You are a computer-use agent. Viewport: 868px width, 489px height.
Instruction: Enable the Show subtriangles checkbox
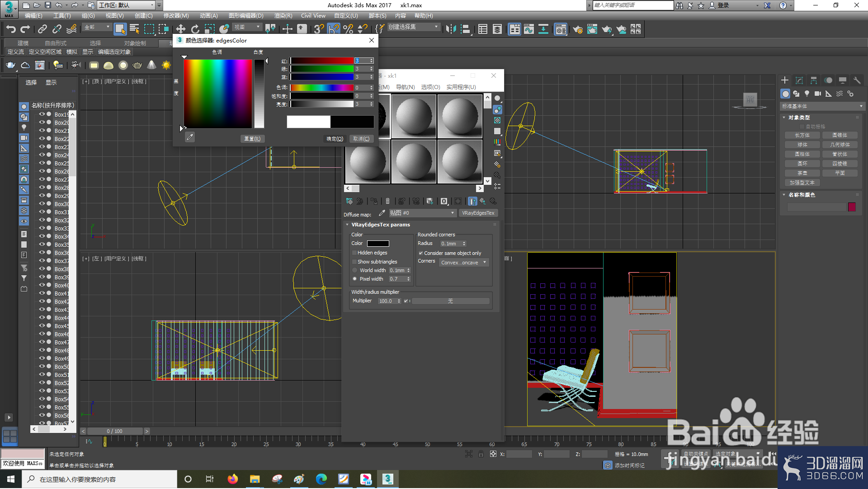(354, 262)
